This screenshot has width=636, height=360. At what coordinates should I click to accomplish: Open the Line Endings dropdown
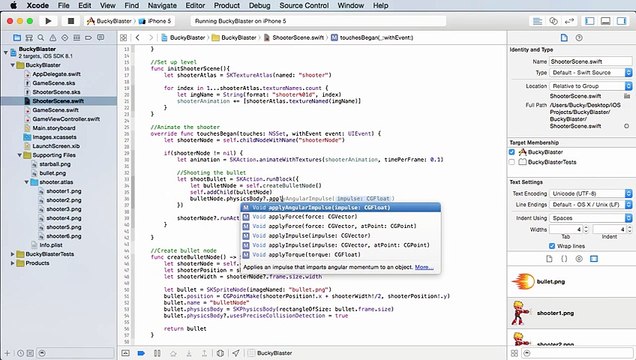pyautogui.click(x=591, y=205)
